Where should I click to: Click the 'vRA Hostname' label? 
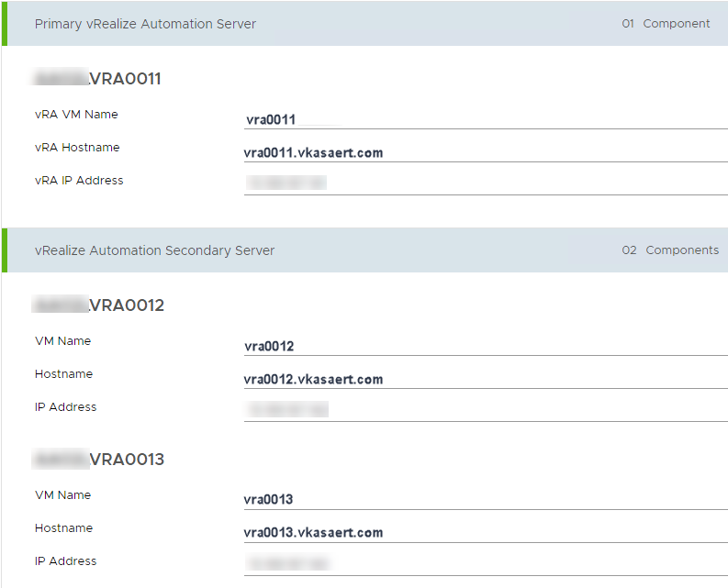[x=77, y=148]
